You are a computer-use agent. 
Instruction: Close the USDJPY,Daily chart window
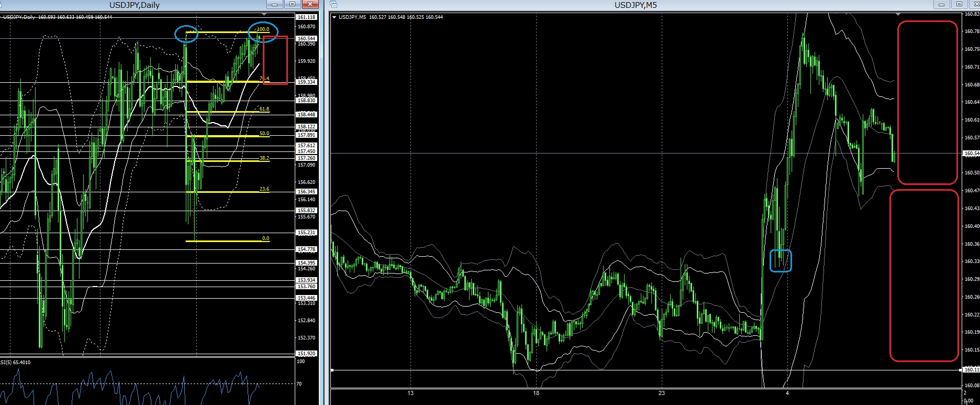(310, 4)
